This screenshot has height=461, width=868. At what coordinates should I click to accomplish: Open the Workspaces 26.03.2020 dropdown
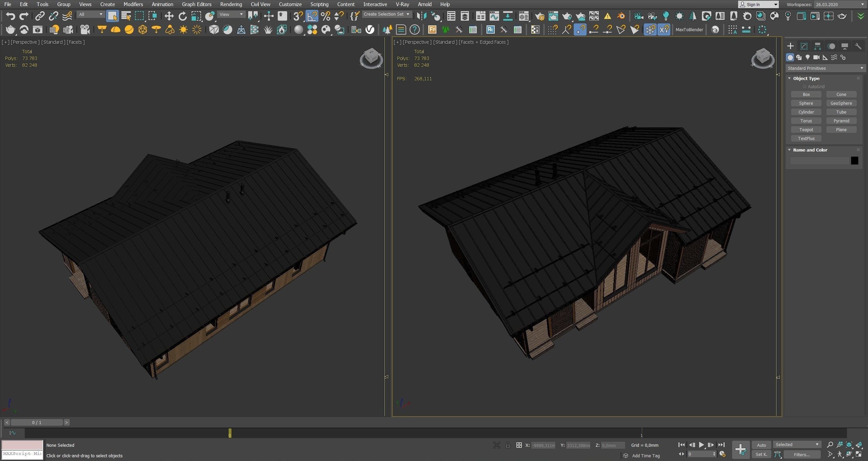(x=840, y=4)
